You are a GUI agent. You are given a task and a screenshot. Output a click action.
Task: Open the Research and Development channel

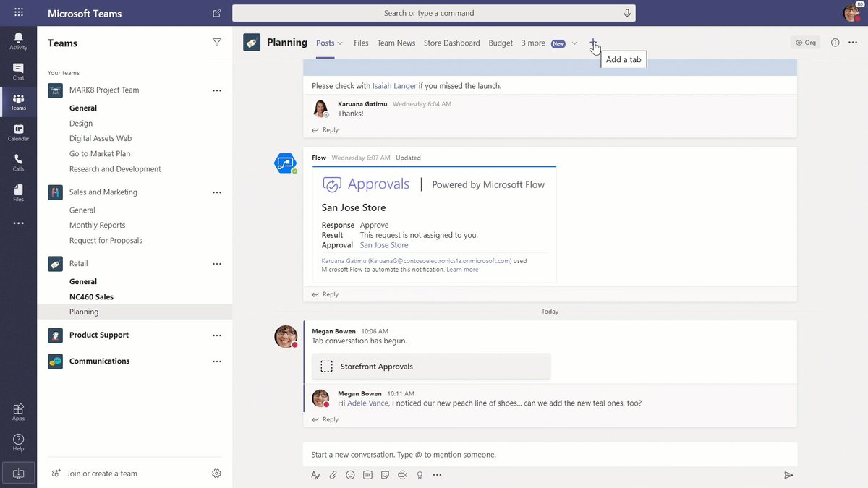coord(115,169)
